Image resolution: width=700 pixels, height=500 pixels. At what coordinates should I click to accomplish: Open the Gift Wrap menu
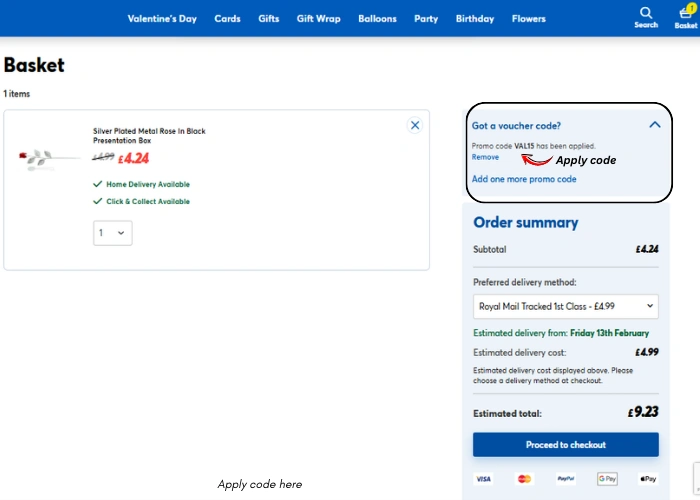pyautogui.click(x=319, y=19)
